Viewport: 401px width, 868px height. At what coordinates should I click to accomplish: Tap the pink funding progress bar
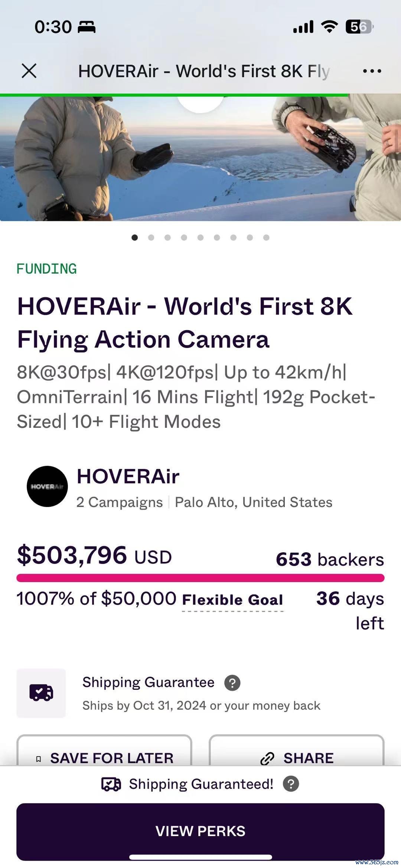coord(200,578)
